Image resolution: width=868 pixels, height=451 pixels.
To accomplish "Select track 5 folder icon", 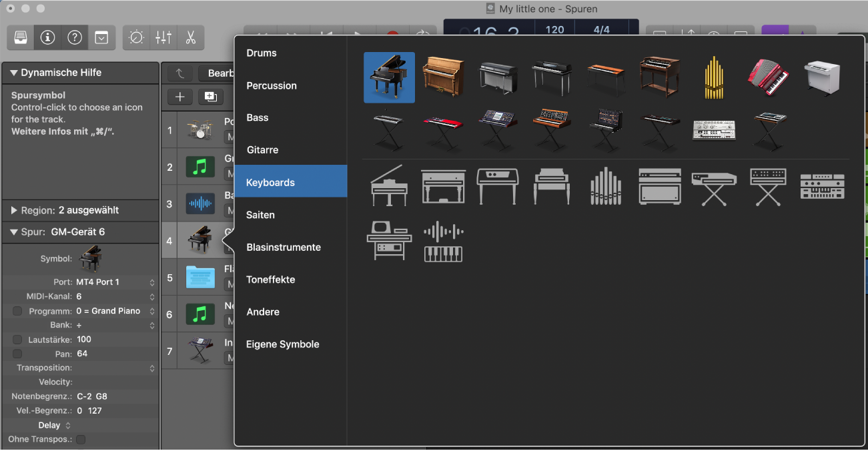I will point(200,278).
